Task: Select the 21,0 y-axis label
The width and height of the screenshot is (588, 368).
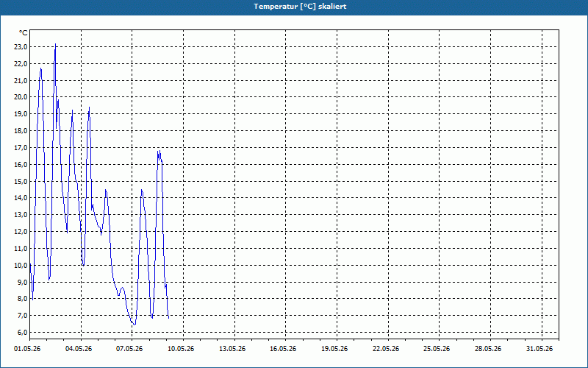Action: point(21,81)
